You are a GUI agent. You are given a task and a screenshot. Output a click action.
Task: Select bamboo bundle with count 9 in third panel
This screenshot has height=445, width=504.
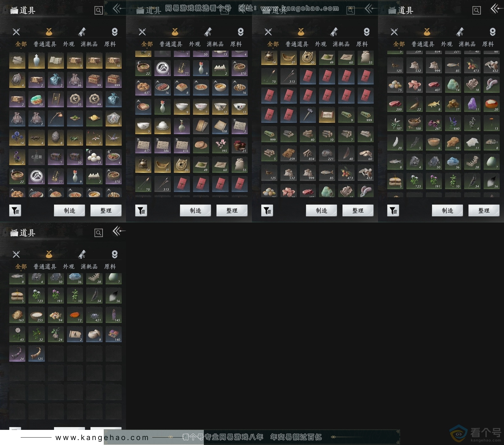point(346,115)
